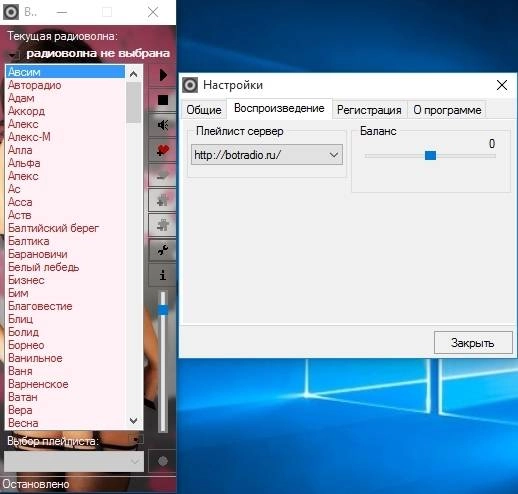Open settings via the wrench icon
This screenshot has height=494, width=518.
click(163, 250)
